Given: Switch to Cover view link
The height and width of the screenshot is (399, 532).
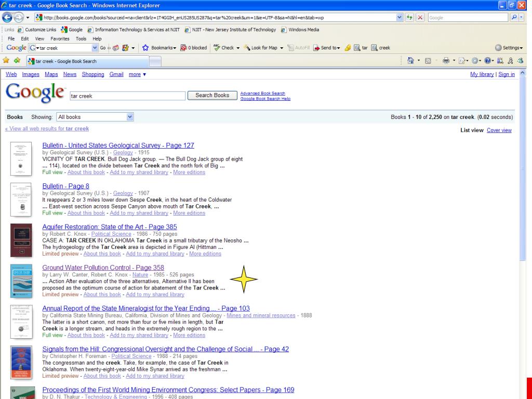Looking at the screenshot, I should pyautogui.click(x=499, y=130).
